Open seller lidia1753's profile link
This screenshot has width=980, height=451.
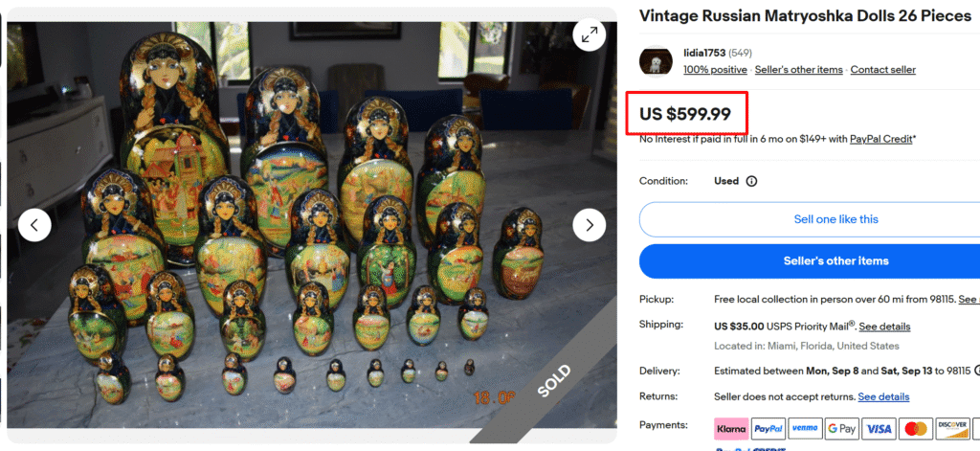704,52
